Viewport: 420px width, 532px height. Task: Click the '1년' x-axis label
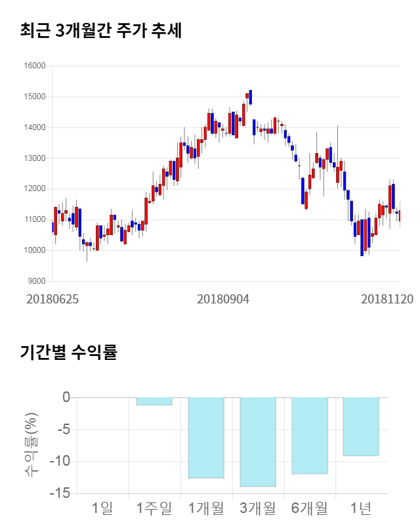tap(361, 508)
